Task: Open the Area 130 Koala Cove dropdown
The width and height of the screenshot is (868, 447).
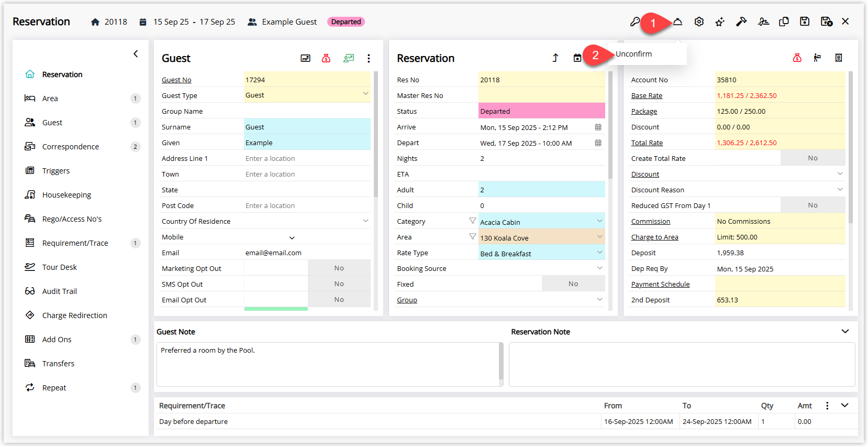Action: click(599, 236)
